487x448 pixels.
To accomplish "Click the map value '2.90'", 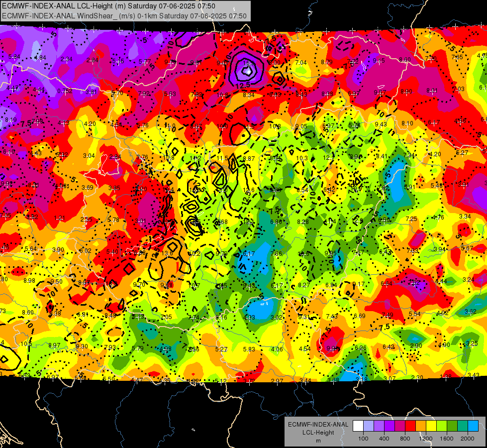I will 416,345.
